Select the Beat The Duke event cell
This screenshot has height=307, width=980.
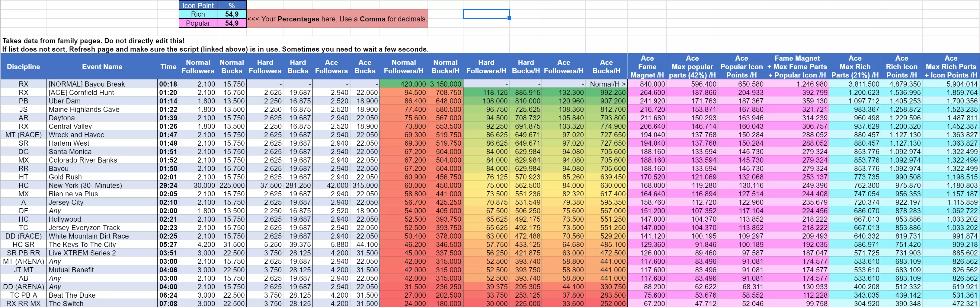click(102, 295)
